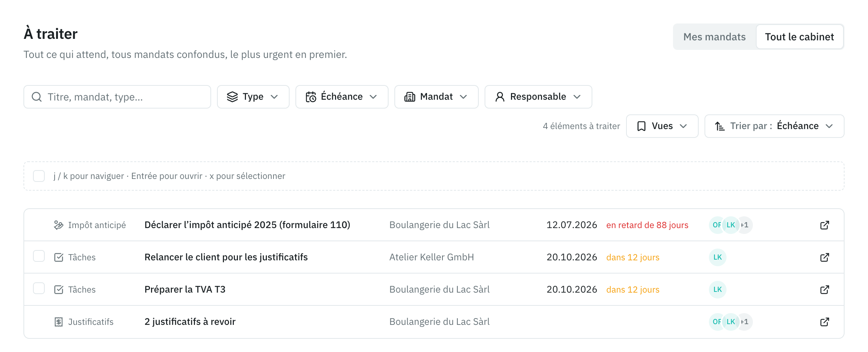This screenshot has width=868, height=352.
Task: Open 2 justificatifs à revoir item
Action: (x=190, y=322)
